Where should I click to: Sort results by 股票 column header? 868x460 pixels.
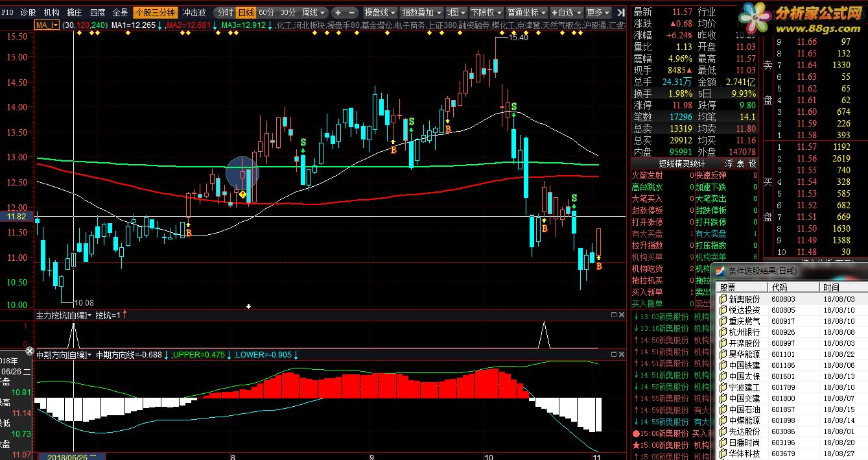point(742,287)
